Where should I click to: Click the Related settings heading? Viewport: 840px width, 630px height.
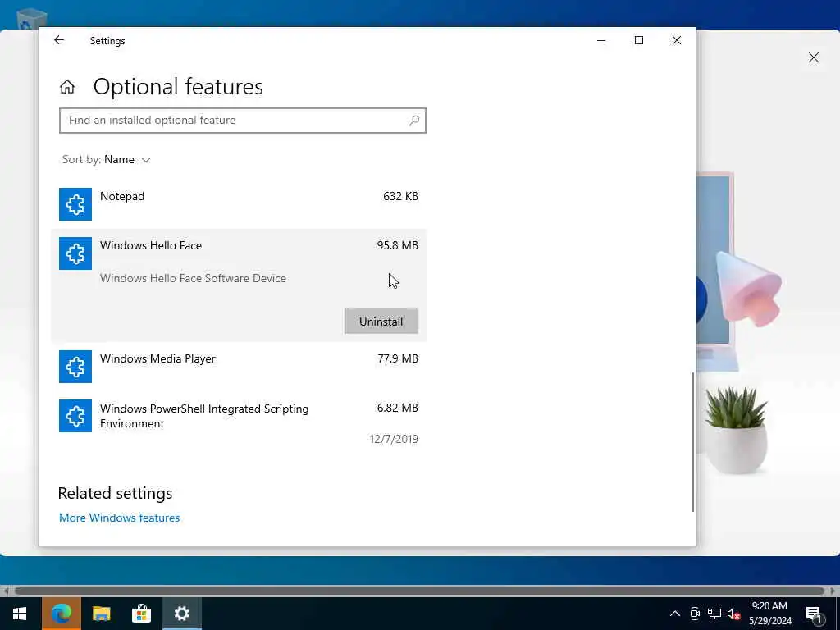pos(115,493)
